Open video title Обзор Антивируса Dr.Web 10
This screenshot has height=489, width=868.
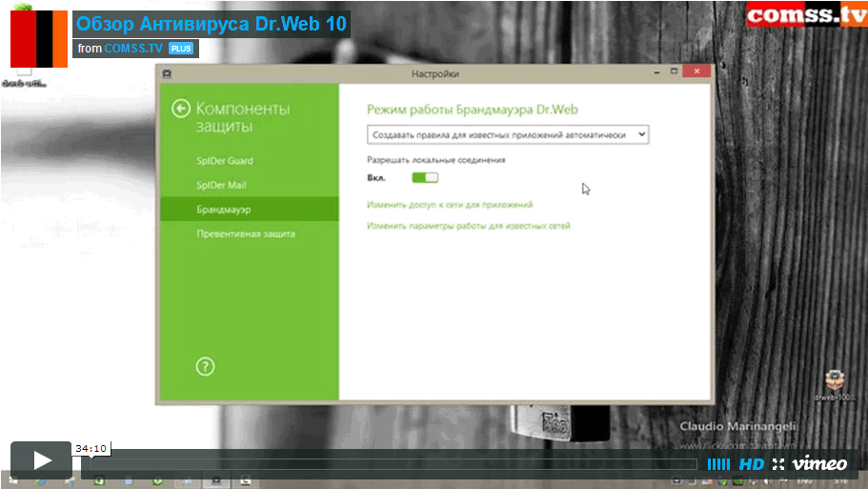(211, 24)
